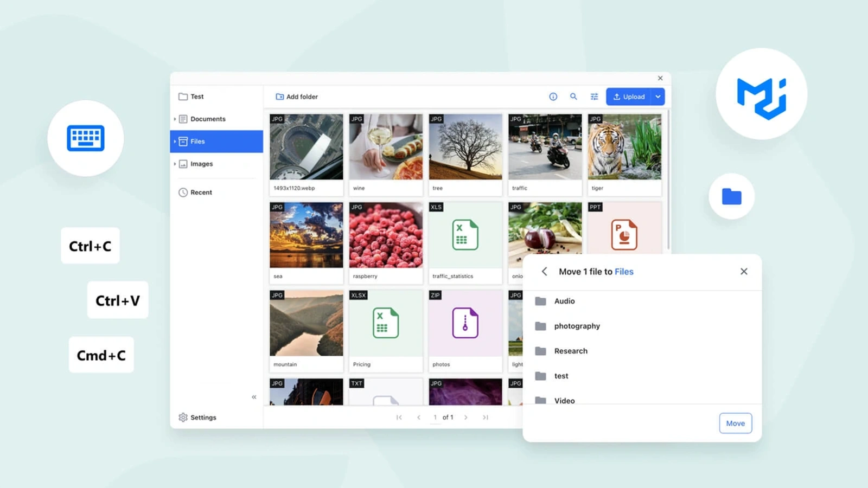Select the Pricing XLSX file icon
868x488 pixels.
pos(386,323)
